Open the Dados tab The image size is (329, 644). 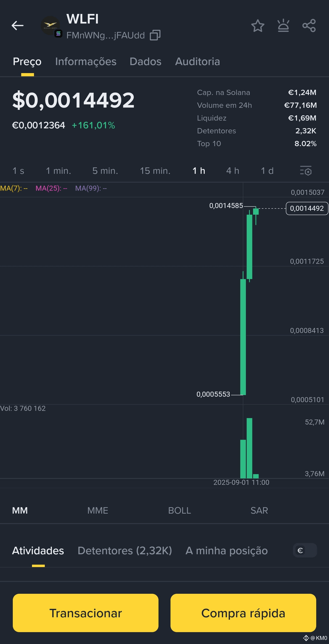click(x=146, y=61)
